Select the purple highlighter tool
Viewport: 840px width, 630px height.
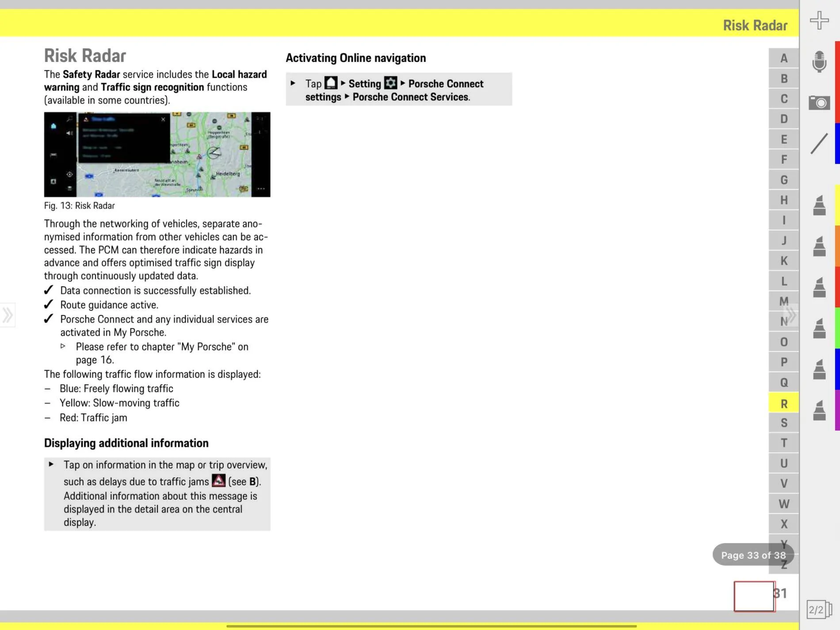click(819, 410)
